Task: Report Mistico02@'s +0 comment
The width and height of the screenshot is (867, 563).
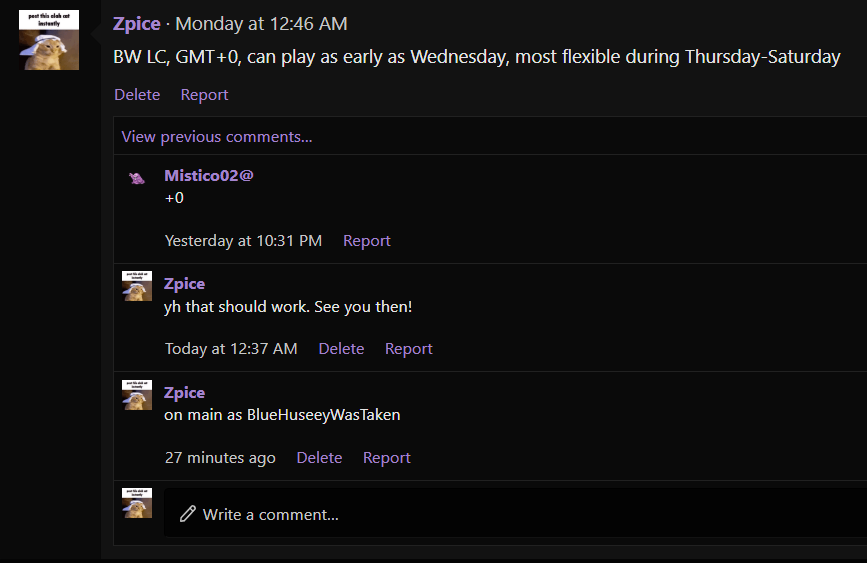Action: tap(366, 241)
